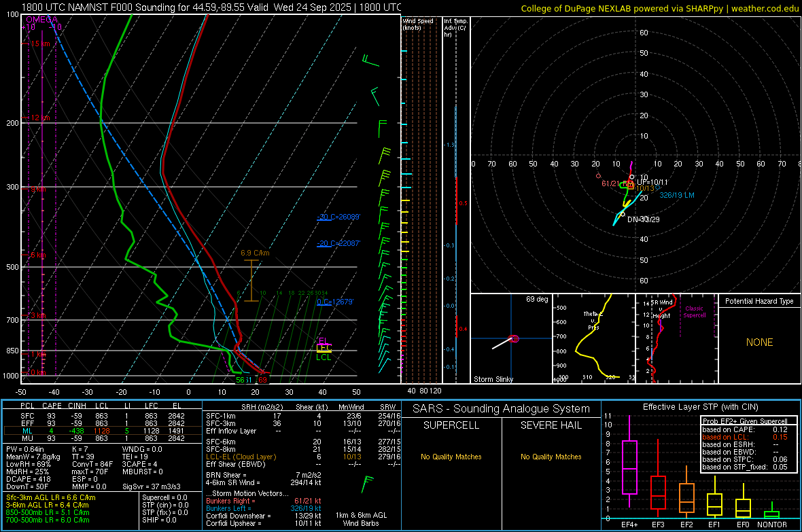The width and height of the screenshot is (802, 532).
Task: Click No Quality Matches under SUPERCELL
Action: tap(451, 457)
